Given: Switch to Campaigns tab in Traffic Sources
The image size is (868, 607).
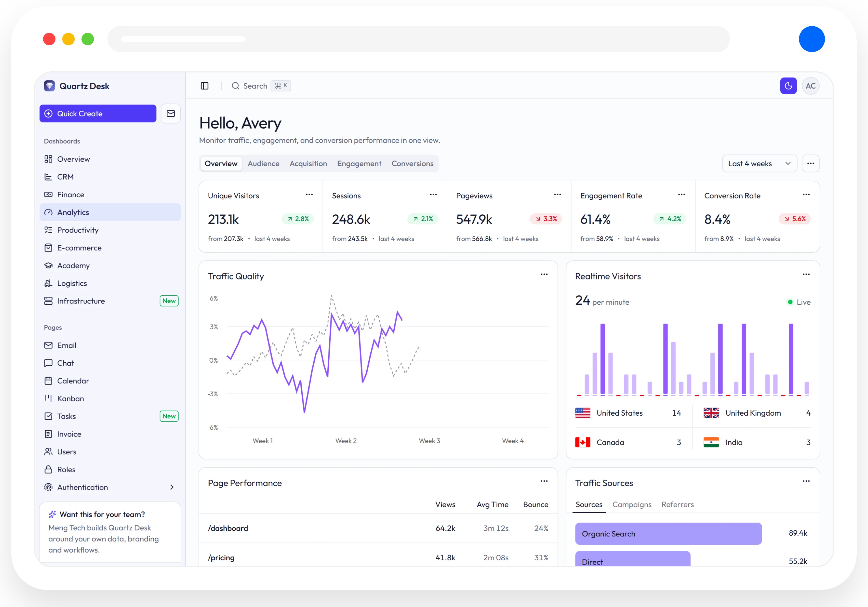Looking at the screenshot, I should coord(632,505).
